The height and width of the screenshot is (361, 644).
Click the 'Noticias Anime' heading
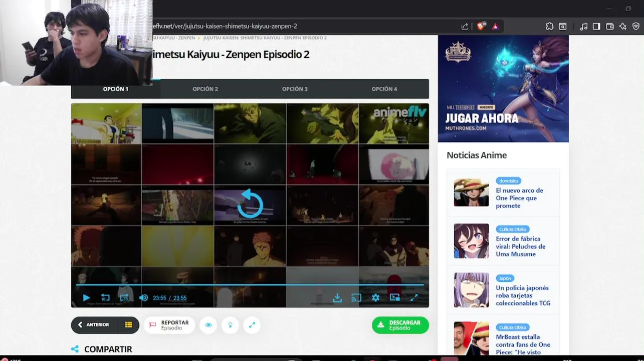[x=477, y=155]
